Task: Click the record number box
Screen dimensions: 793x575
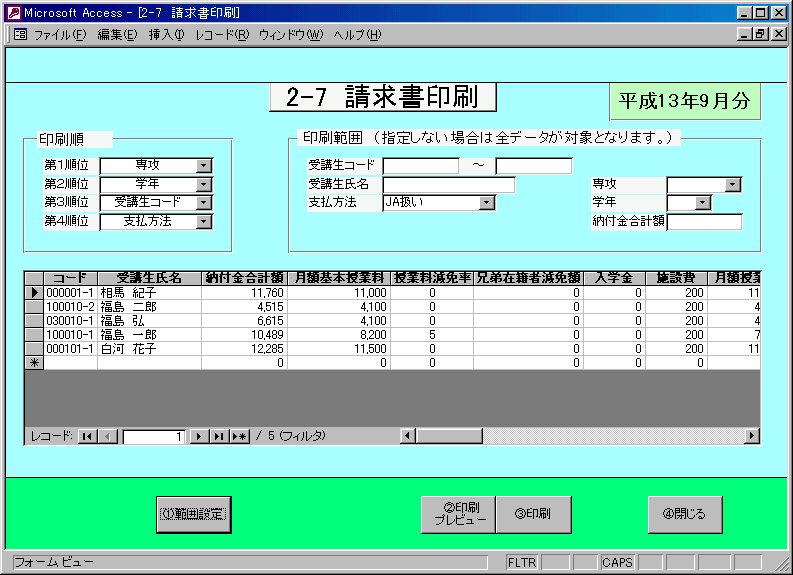Action: pos(154,436)
